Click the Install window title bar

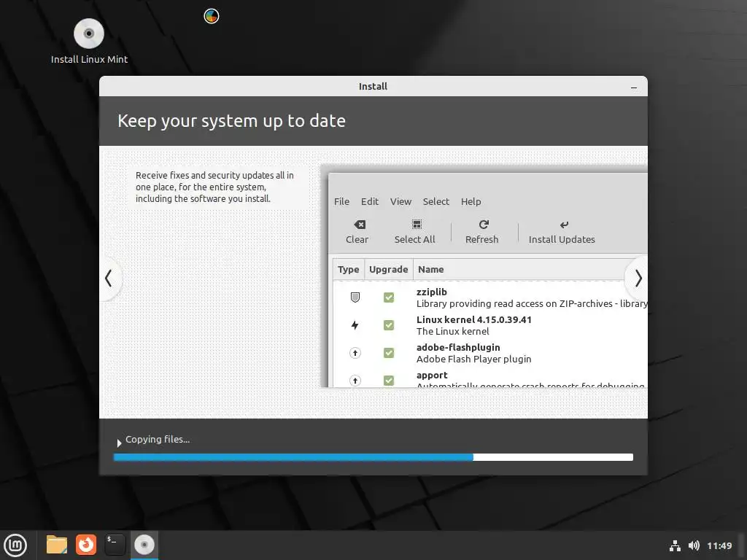coord(373,86)
